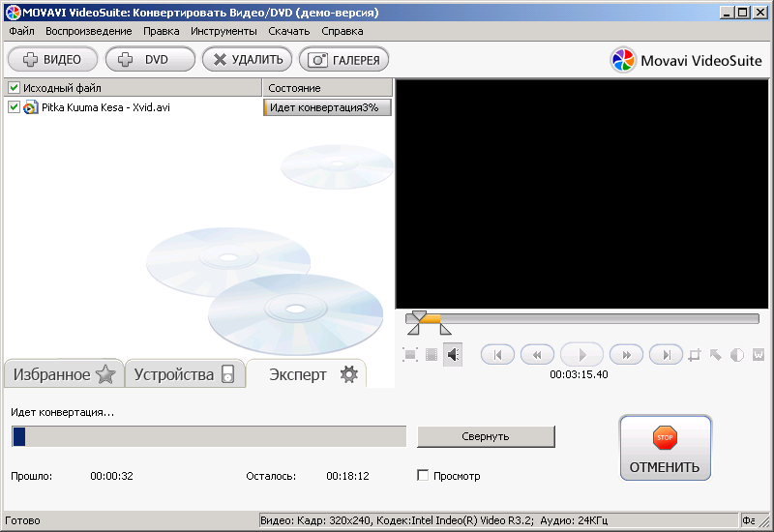Open the Скачать menu
Viewport: 774px width, 532px height.
(289, 31)
